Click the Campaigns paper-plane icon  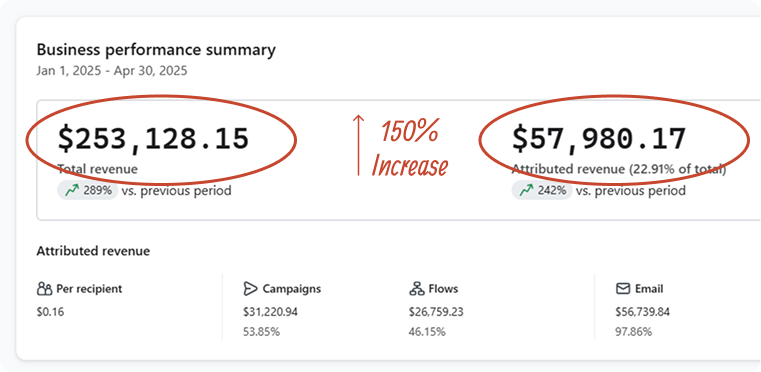[x=249, y=289]
